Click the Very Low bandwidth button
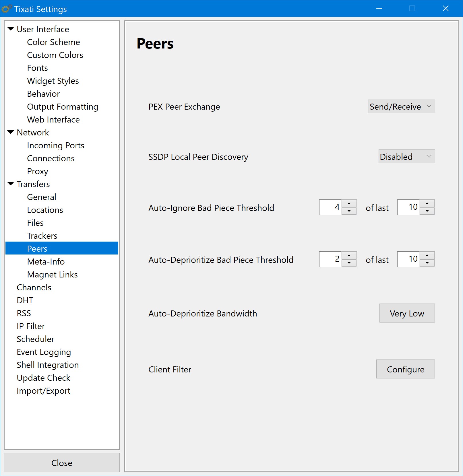 coord(407,313)
